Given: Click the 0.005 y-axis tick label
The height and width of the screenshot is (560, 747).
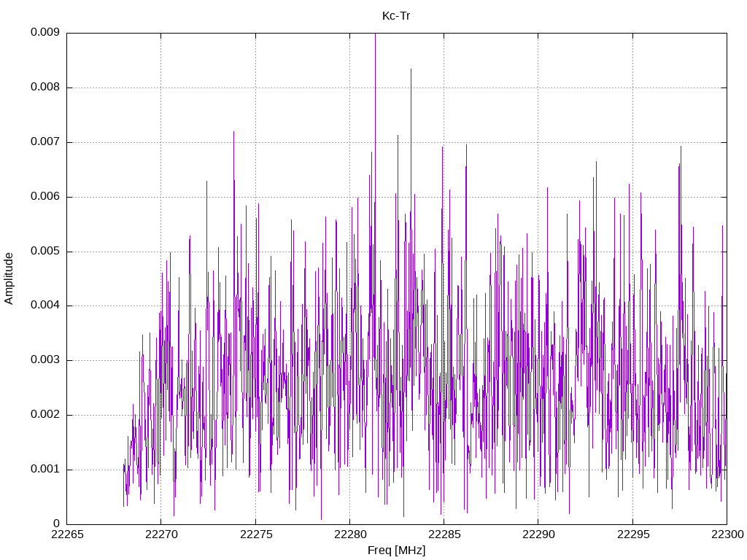Looking at the screenshot, I should [45, 251].
